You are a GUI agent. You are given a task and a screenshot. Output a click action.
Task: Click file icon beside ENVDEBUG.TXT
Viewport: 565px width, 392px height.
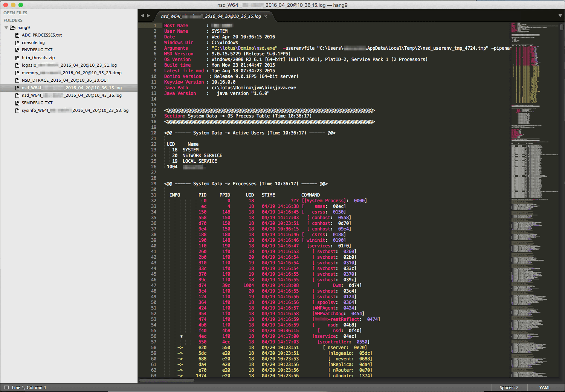pyautogui.click(x=17, y=50)
